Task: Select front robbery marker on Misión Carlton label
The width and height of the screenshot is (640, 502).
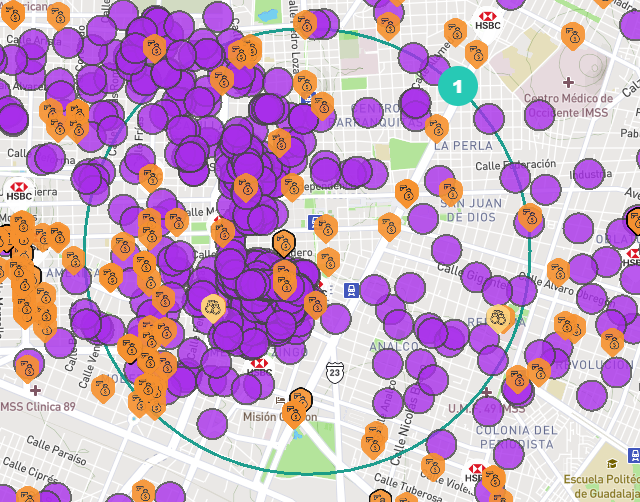Action: click(x=293, y=414)
